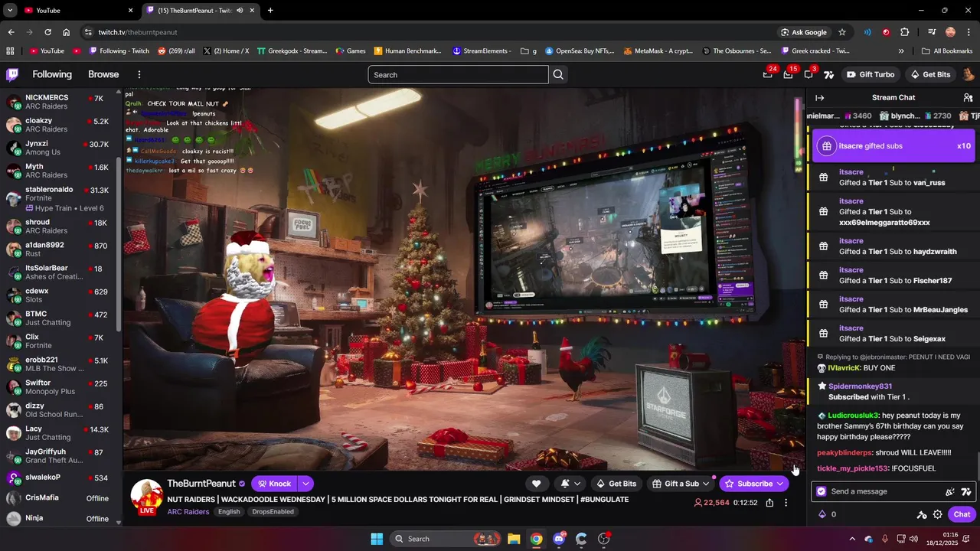Expand hidden bookmarks chevron

click(901, 51)
